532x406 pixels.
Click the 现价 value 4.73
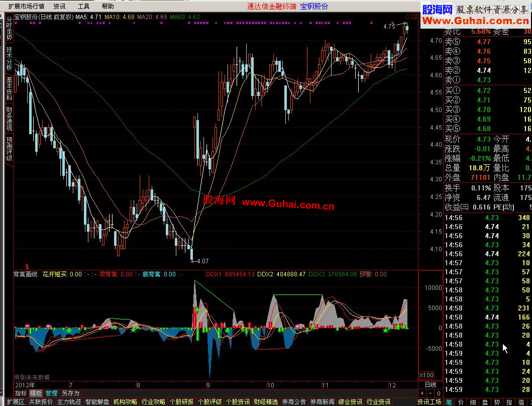pyautogui.click(x=484, y=139)
